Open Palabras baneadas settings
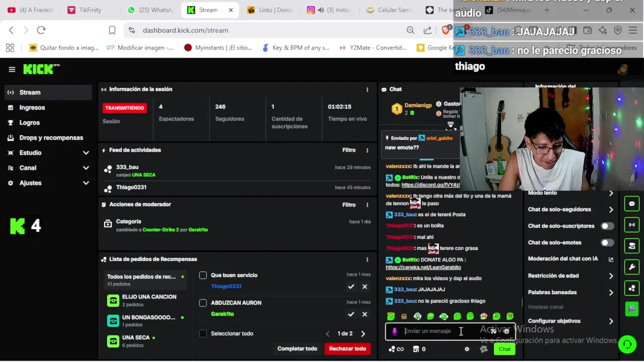Screen dimensions: 644x362 [x=571, y=293]
